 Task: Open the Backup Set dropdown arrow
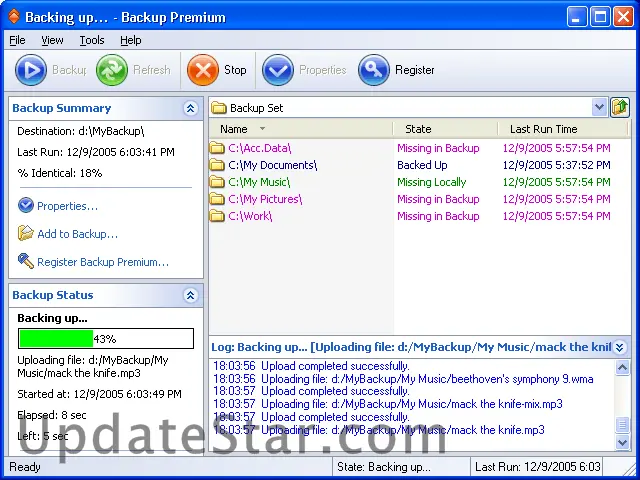pyautogui.click(x=599, y=108)
